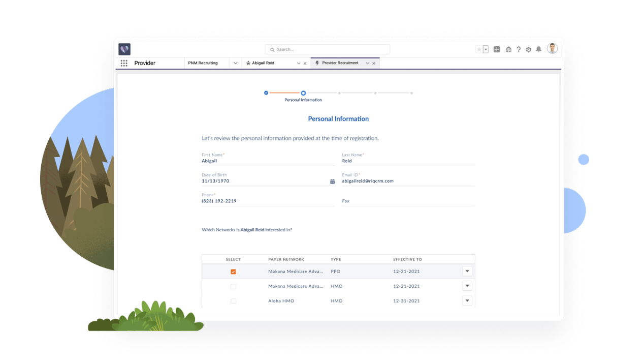This screenshot has height=363, width=644.
Task: Check the Aloha HMO network checkbox
Action: coord(233,301)
